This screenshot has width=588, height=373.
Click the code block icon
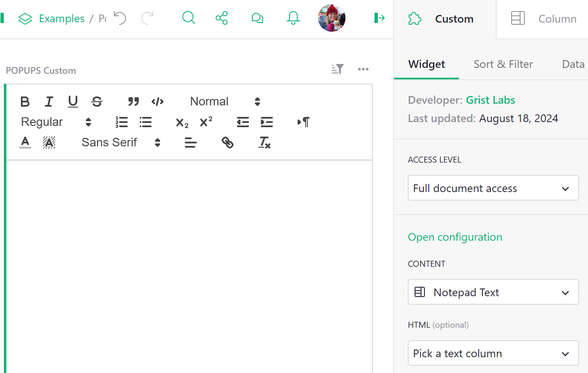click(158, 102)
